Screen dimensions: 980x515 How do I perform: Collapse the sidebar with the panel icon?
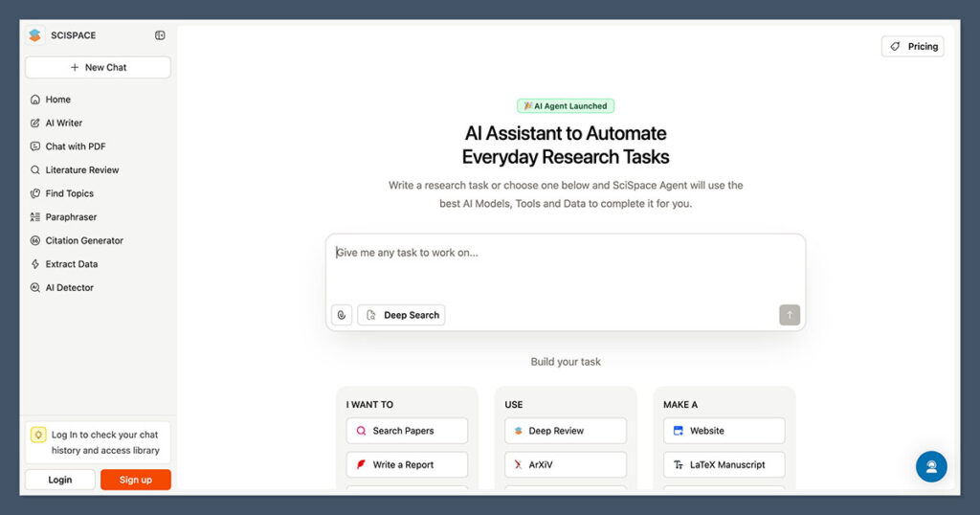click(160, 35)
